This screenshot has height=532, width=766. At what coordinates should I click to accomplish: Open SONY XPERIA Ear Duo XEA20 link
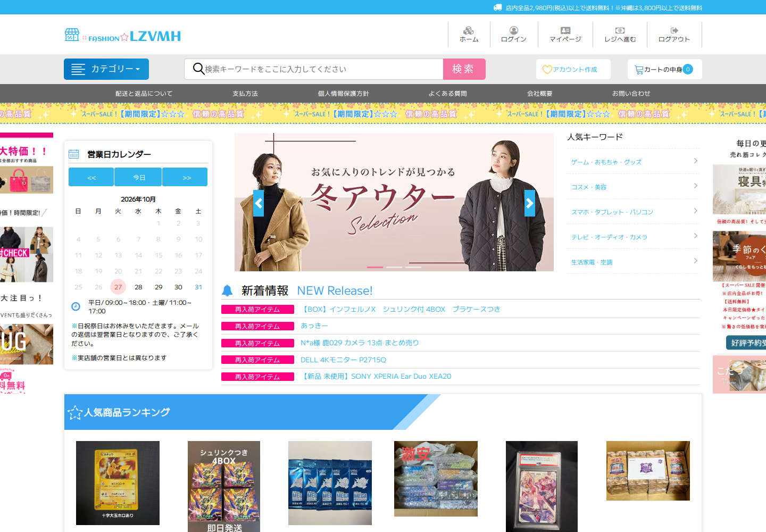click(x=376, y=376)
